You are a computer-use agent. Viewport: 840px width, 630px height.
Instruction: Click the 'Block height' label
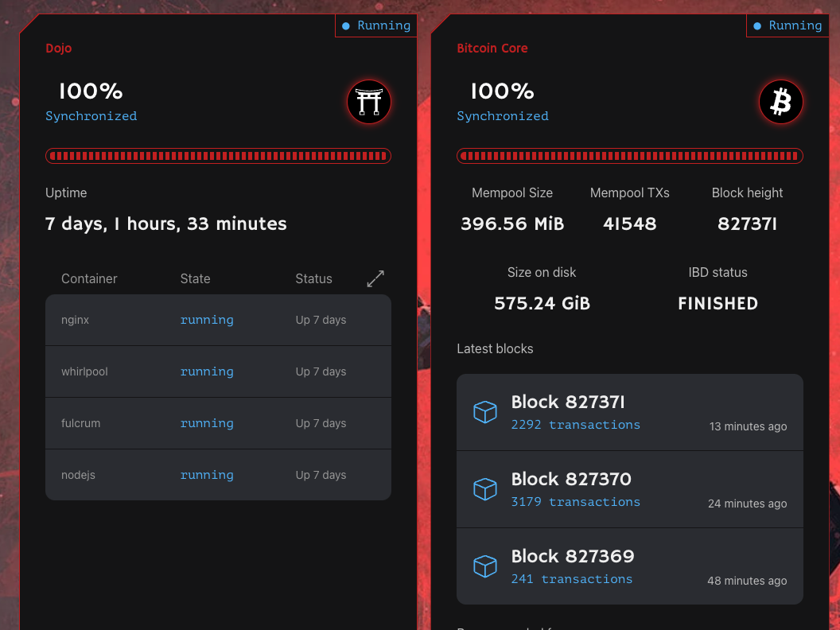click(x=747, y=192)
